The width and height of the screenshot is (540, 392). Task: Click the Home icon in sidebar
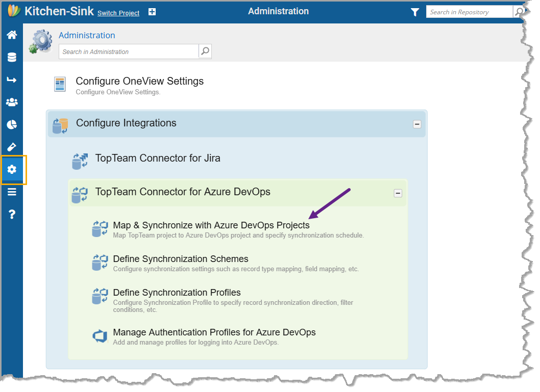[x=11, y=35]
